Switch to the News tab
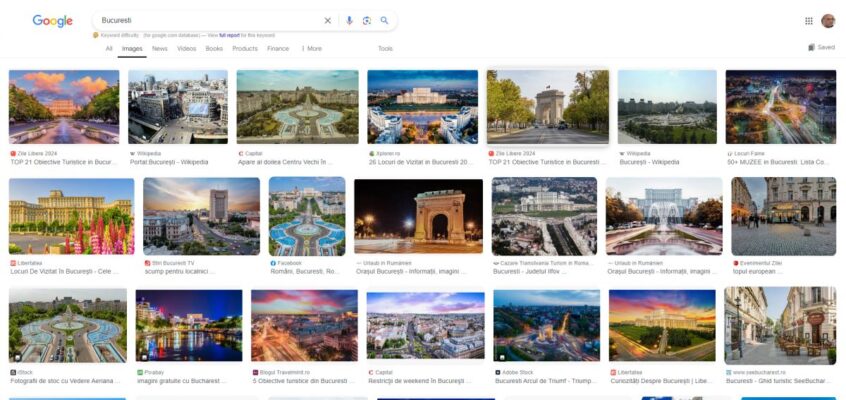The image size is (846, 400). click(160, 49)
